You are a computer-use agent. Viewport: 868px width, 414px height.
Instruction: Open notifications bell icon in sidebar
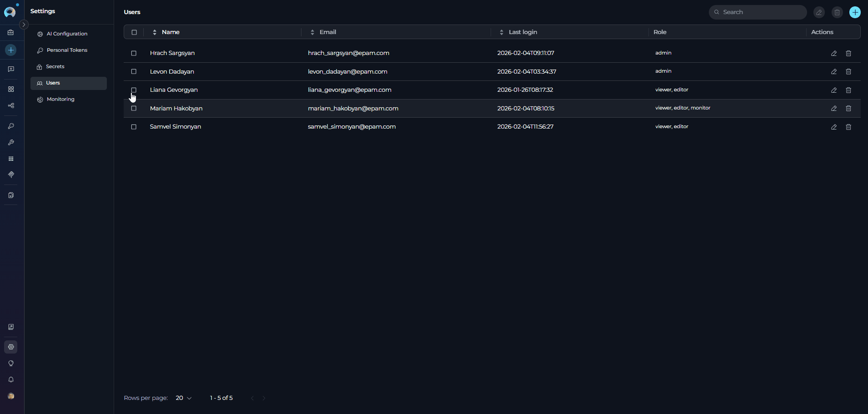click(11, 379)
